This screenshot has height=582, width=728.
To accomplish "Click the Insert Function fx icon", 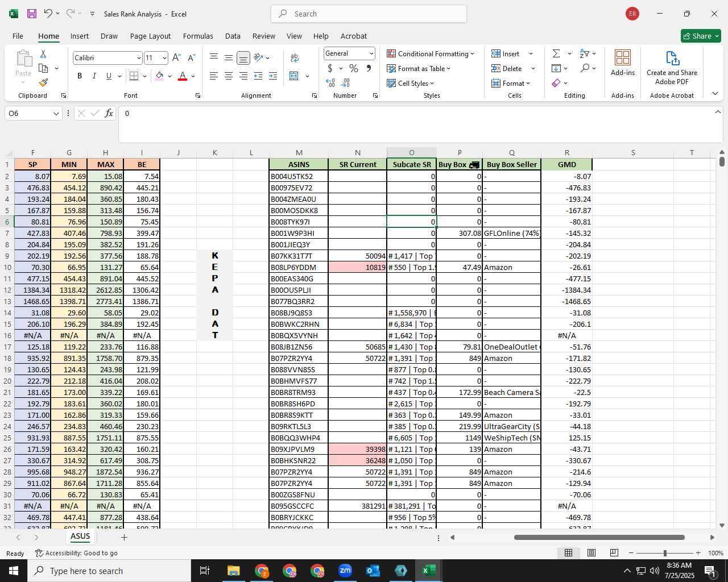I will click(109, 113).
